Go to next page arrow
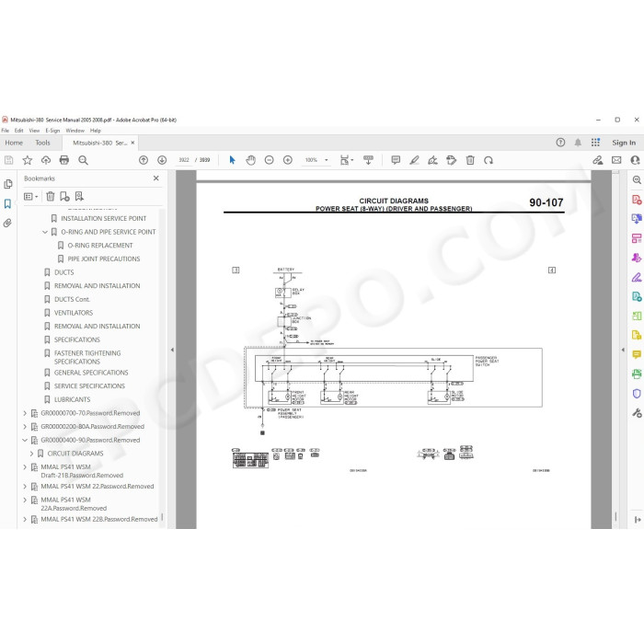 tap(162, 160)
